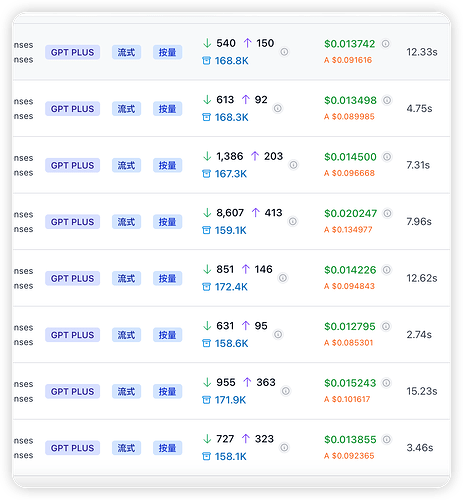Click GPT PLUS tag in 12.33s row
This screenshot has height=500, width=463.
[x=72, y=52]
